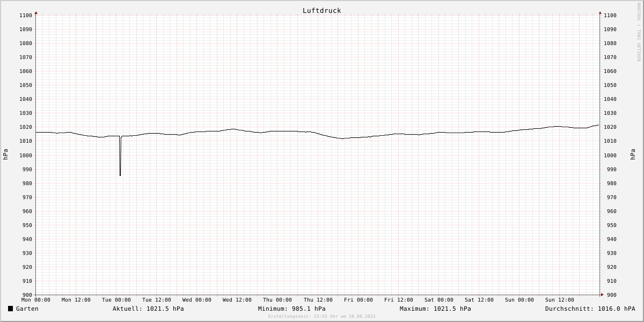This screenshot has width=644, height=322.
Task: Click the 'Wed 00:00' time axis label
Action: coord(197,300)
